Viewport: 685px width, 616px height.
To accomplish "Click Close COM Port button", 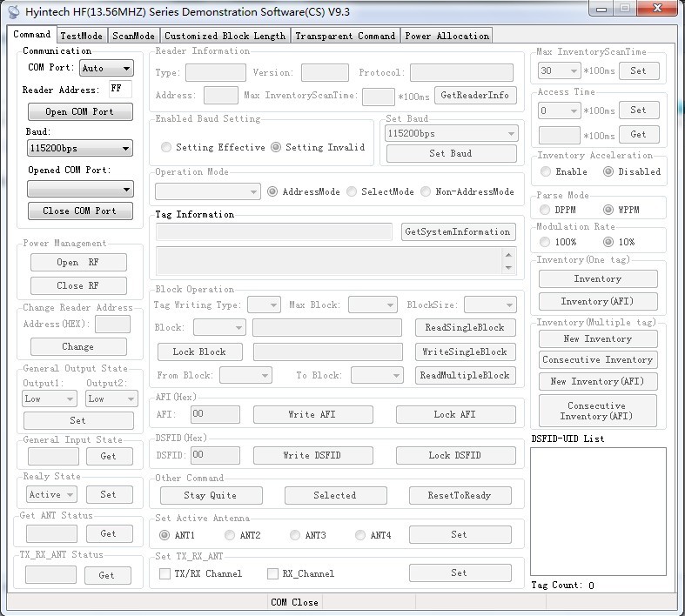I will 80,211.
